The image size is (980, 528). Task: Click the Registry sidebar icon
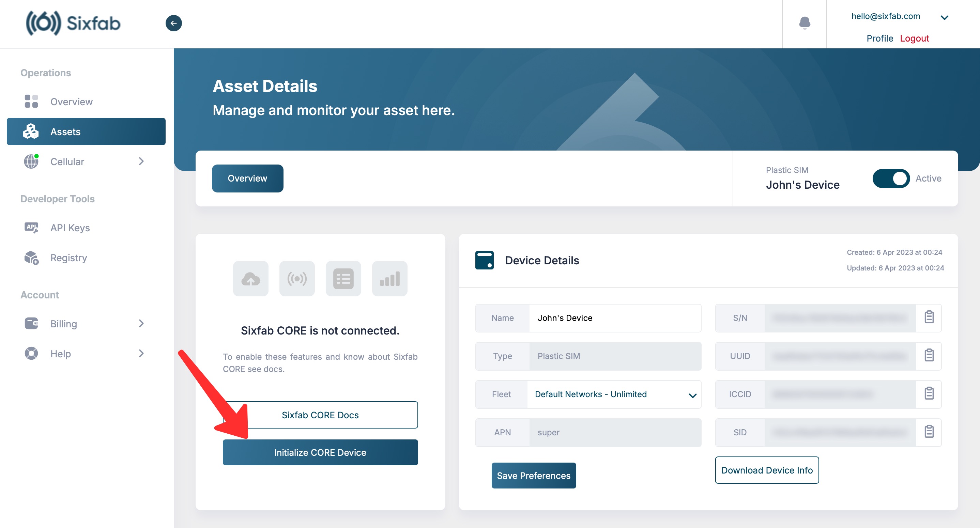coord(31,258)
